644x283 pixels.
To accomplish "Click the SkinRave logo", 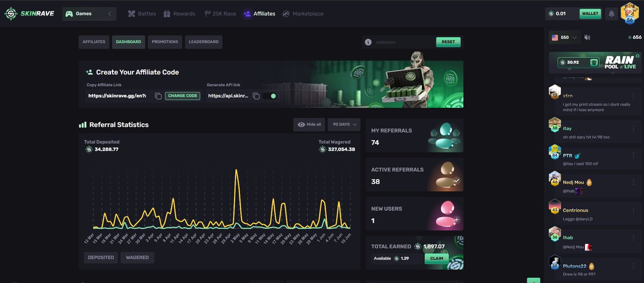I will click(30, 14).
